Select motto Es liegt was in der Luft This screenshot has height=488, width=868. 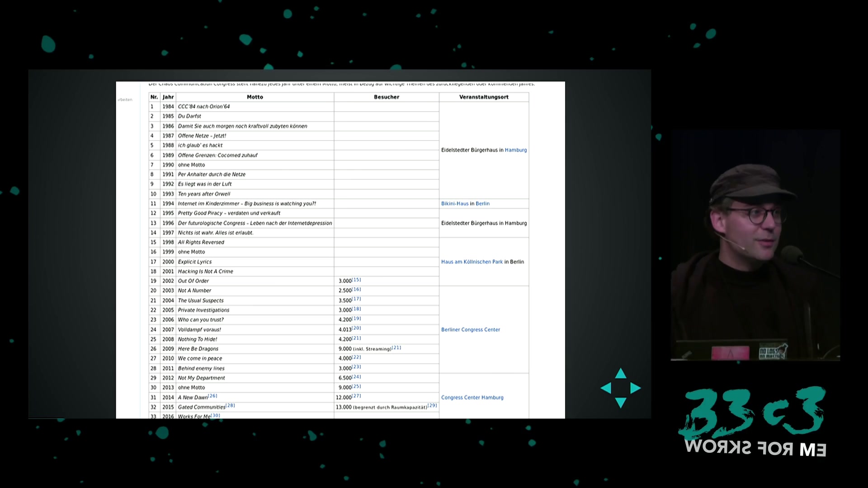(205, 184)
